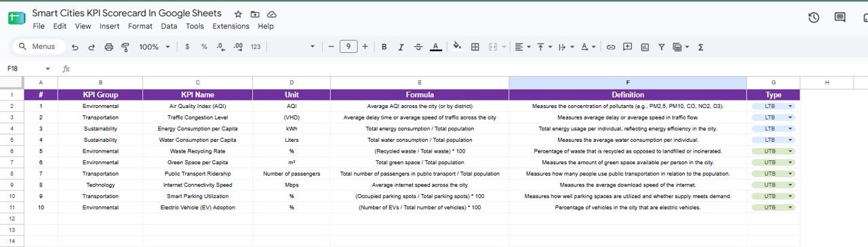Viewport: 868px width, 247px height.
Task: Click the KPI Name header cell
Action: click(x=197, y=95)
